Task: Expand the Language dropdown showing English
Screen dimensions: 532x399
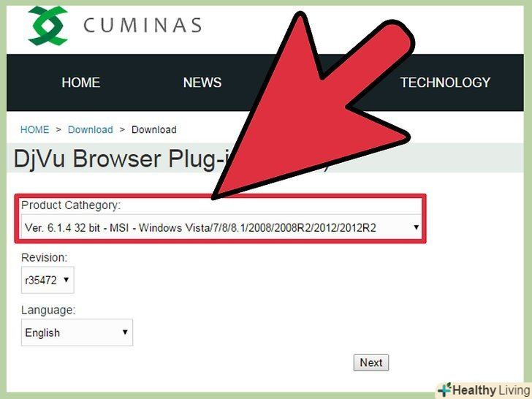Action: (x=77, y=332)
